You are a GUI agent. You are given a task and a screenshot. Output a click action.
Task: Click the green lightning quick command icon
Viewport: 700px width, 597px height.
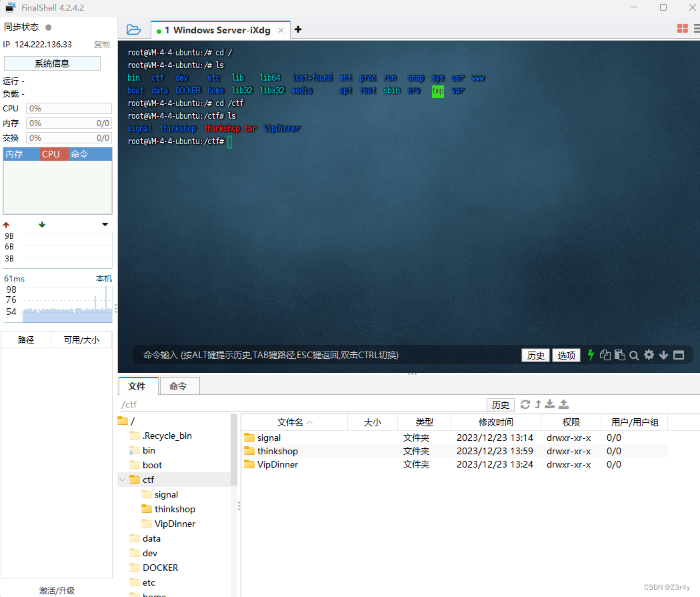(x=591, y=355)
